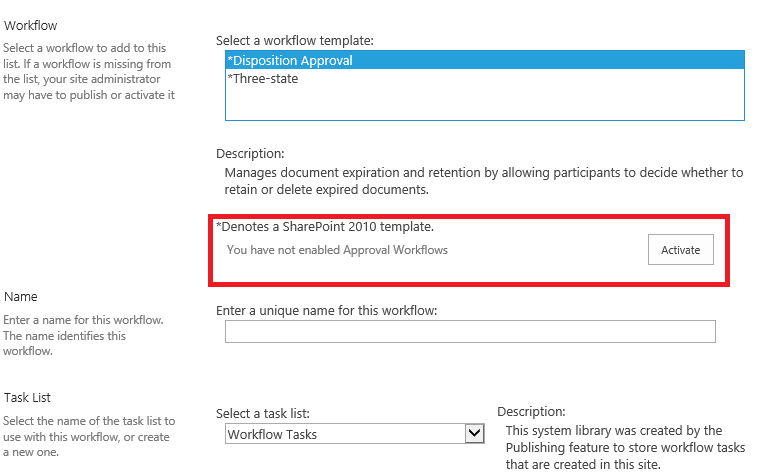The image size is (773, 474).
Task: Click the 'Manages document expiration' description text
Action: coord(484,181)
